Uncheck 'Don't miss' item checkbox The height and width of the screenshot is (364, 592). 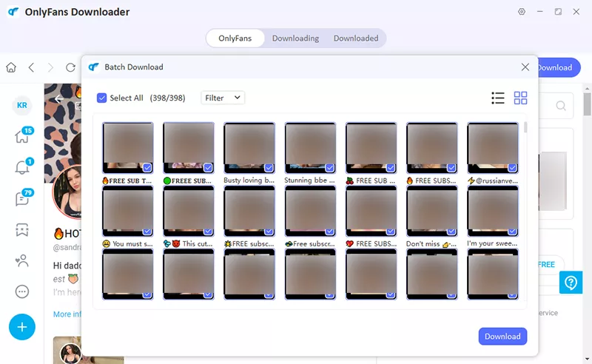pos(451,231)
